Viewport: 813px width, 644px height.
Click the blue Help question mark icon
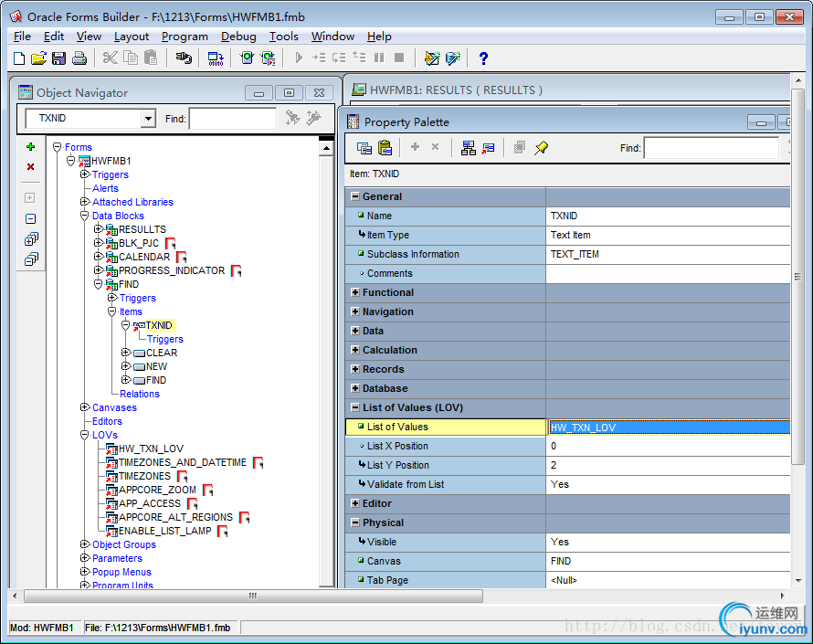coord(483,58)
